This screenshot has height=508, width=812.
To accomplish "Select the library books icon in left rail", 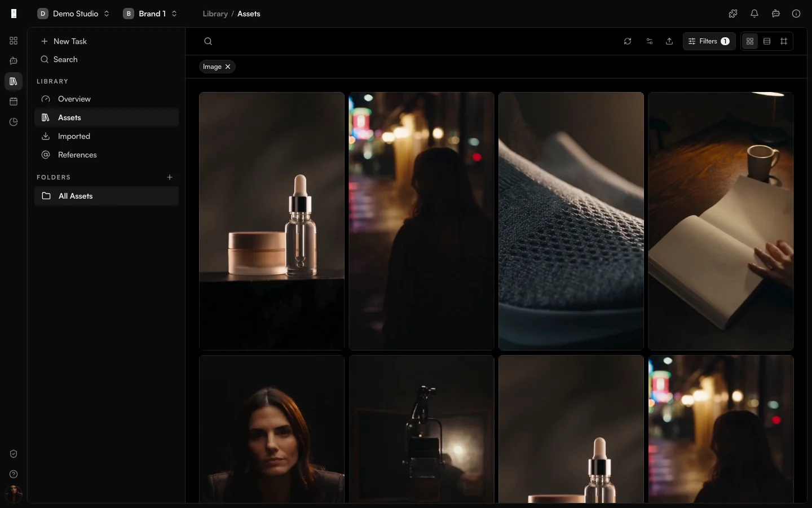I will (14, 81).
